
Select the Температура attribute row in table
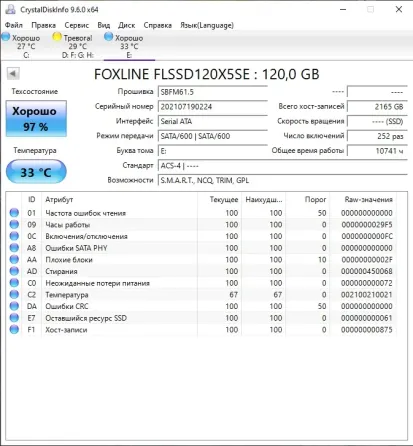point(202,294)
